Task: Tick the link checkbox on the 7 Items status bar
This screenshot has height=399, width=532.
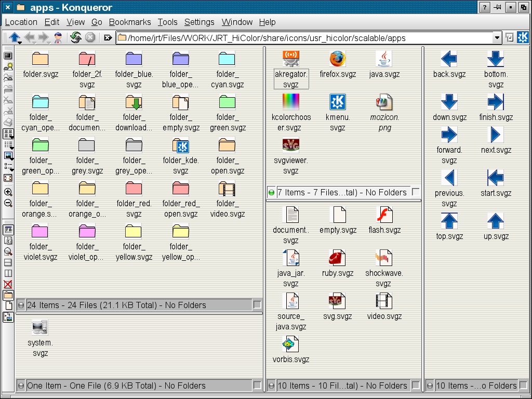Action: pos(415,192)
